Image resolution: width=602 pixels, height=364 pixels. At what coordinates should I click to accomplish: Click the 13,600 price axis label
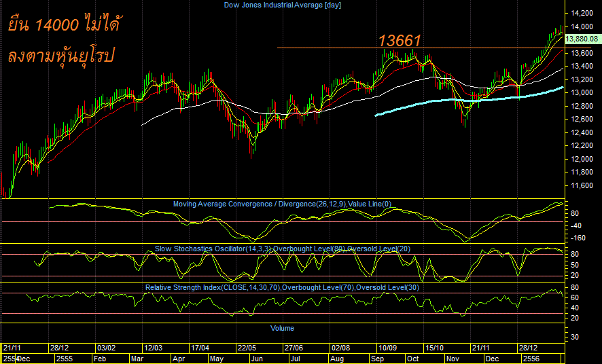(582, 53)
